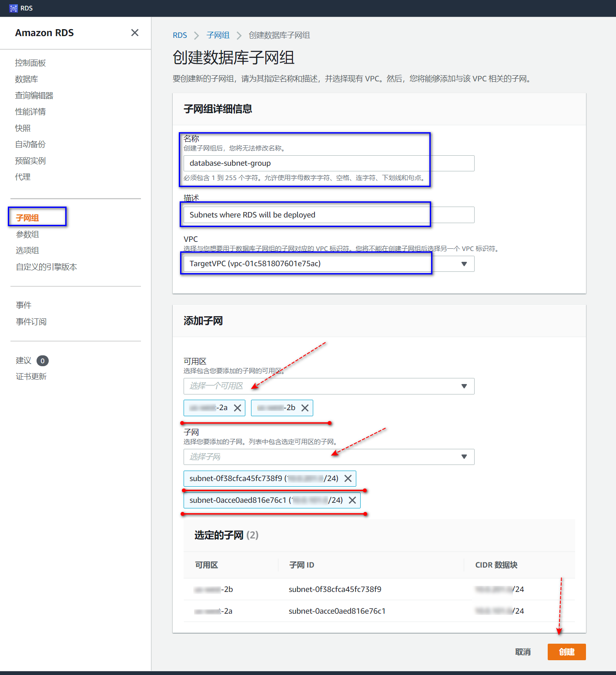This screenshot has height=675, width=616.
Task: Focus the name field with database-subnet-group
Action: (329, 163)
